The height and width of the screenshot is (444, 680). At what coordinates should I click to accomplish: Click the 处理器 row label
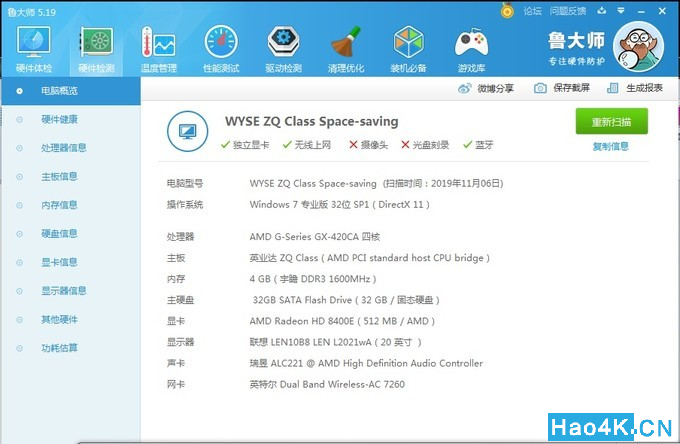[x=180, y=237]
